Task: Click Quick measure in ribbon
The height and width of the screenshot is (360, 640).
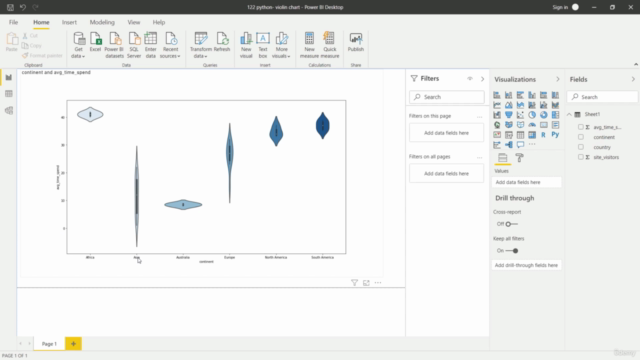Action: tap(330, 45)
